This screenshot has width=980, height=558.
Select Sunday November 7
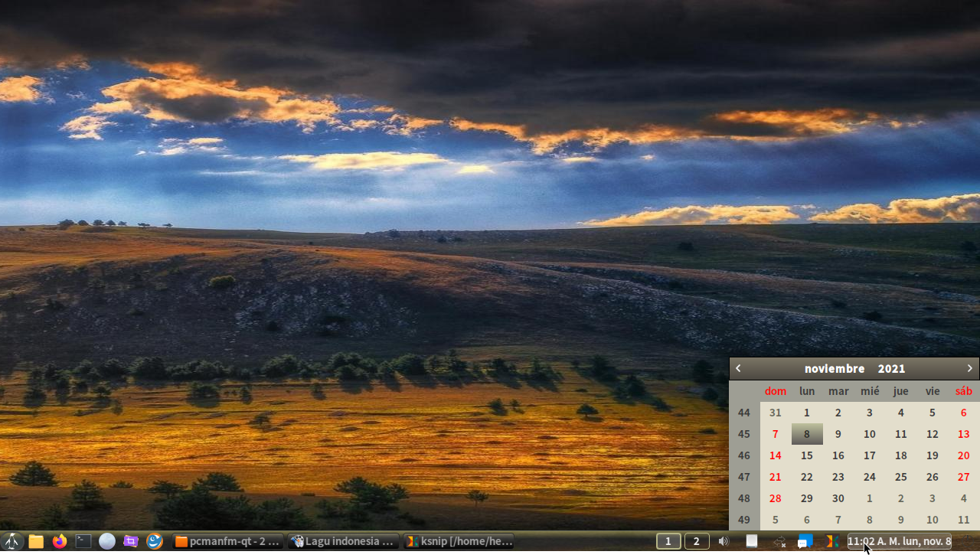point(776,434)
